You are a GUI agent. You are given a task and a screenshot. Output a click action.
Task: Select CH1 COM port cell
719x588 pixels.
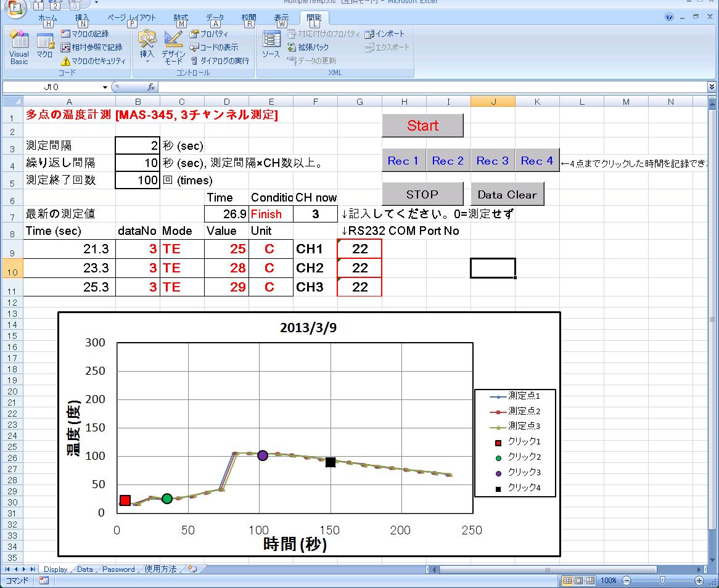[359, 249]
